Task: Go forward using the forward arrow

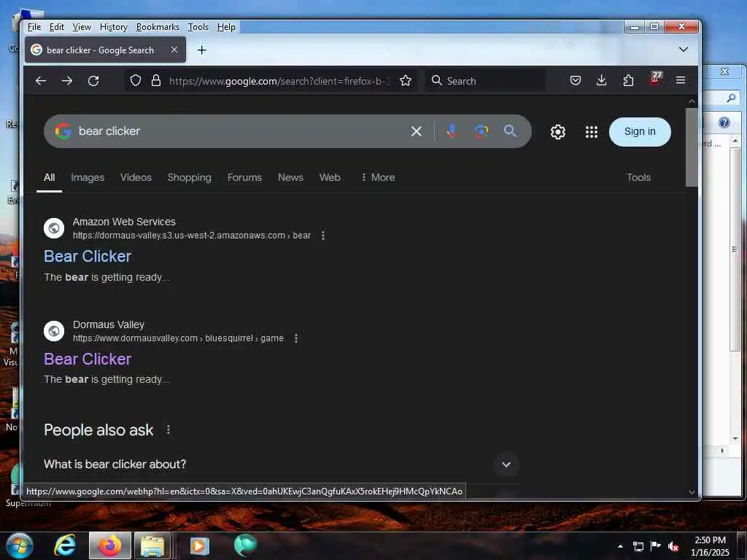Action: pos(66,81)
